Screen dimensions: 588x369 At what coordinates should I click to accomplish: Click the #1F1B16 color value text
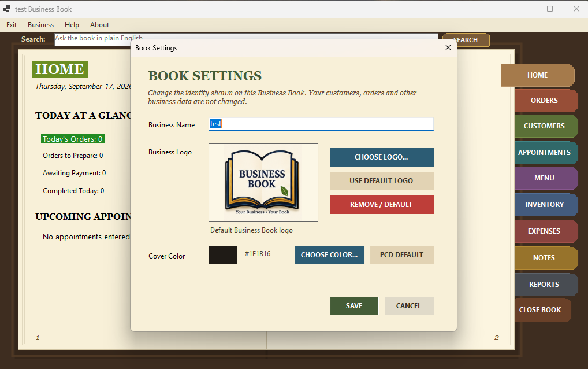coord(258,254)
